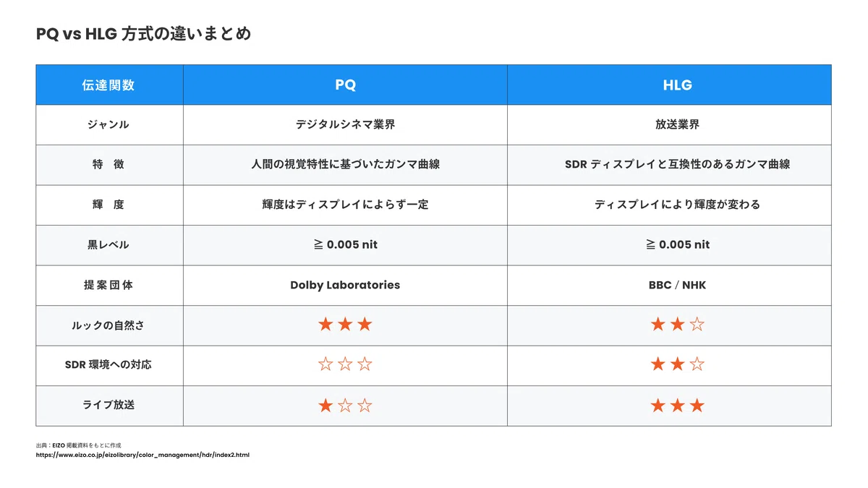
Task: Select the デジタルシネマ業界 cell
Action: 345,124
